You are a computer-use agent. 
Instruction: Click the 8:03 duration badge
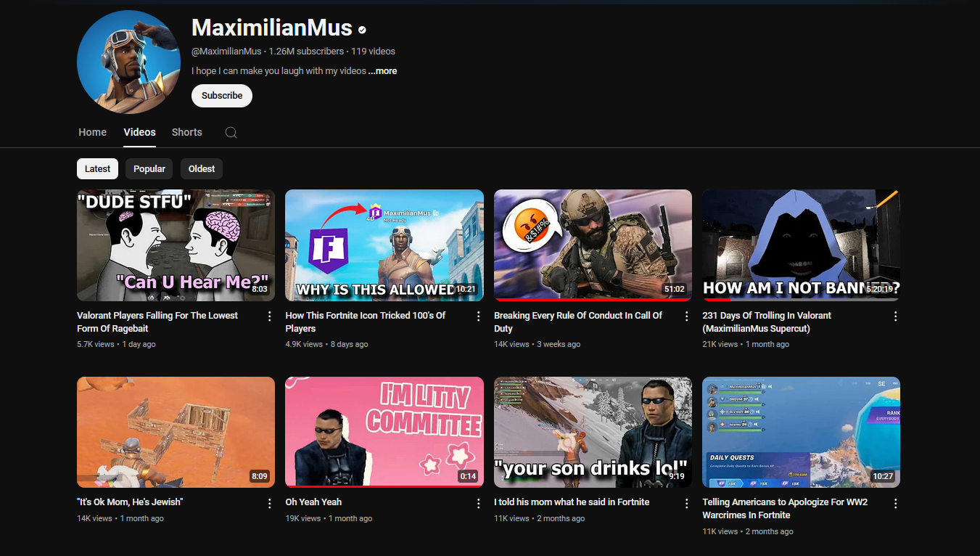tap(260, 290)
